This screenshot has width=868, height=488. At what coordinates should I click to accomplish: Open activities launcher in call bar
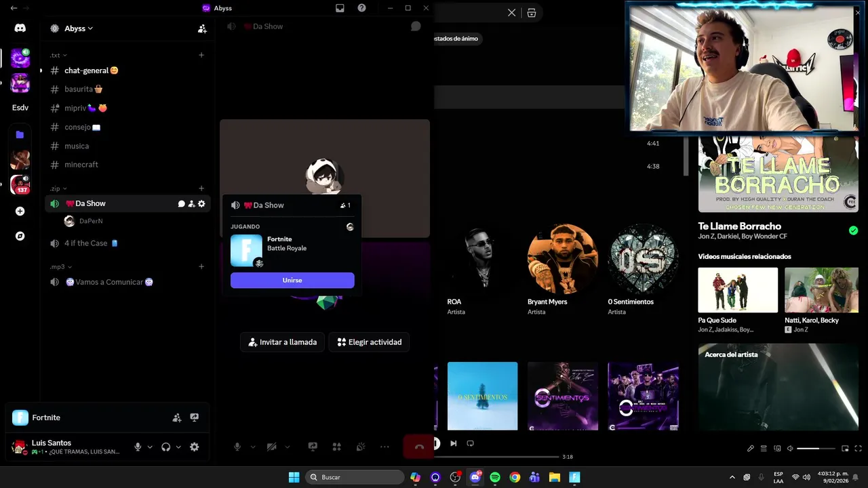[336, 447]
